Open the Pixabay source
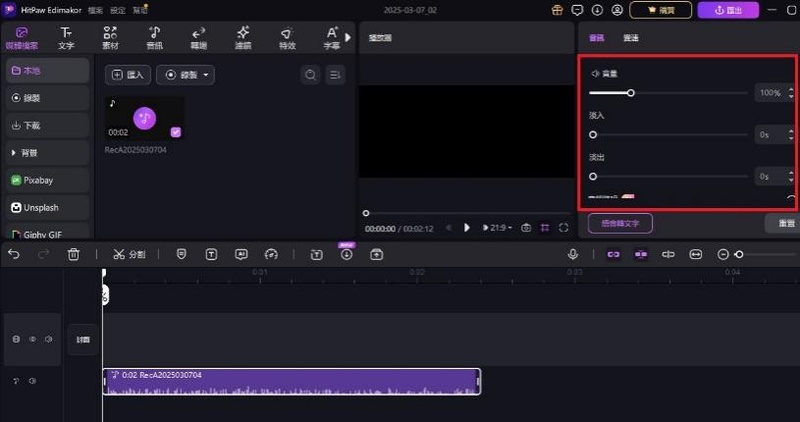Image resolution: width=800 pixels, height=422 pixels. tap(47, 180)
